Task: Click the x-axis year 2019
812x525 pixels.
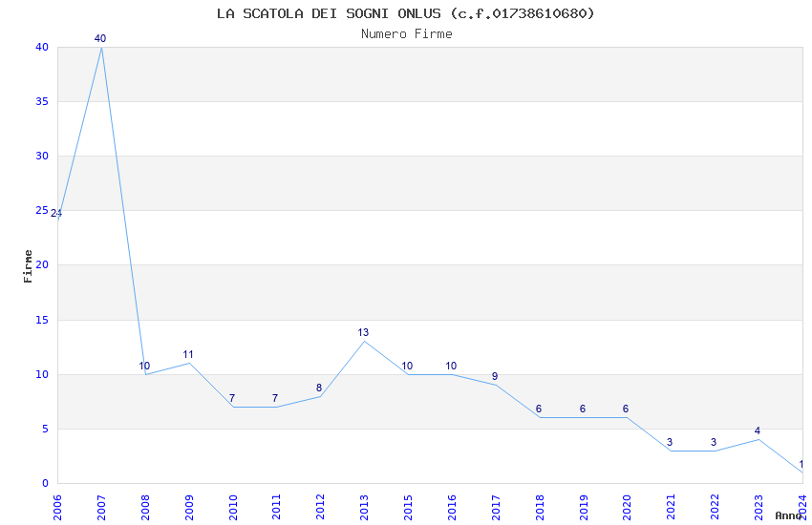Action: pyautogui.click(x=583, y=507)
